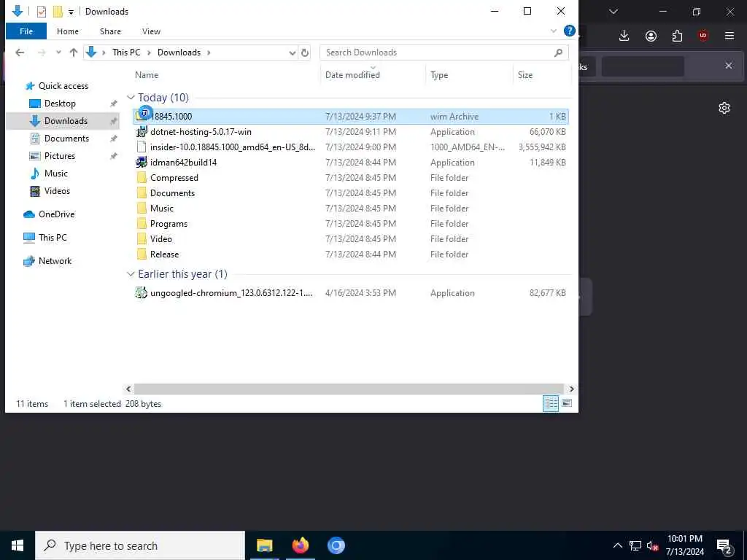Click the uBlock Origin shield icon
Screen dimensions: 747x560
click(703, 36)
